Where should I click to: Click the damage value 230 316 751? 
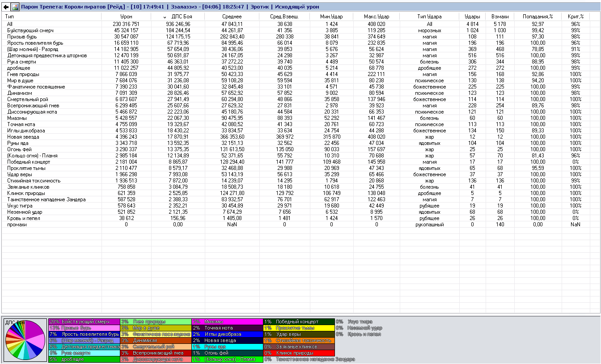click(126, 24)
